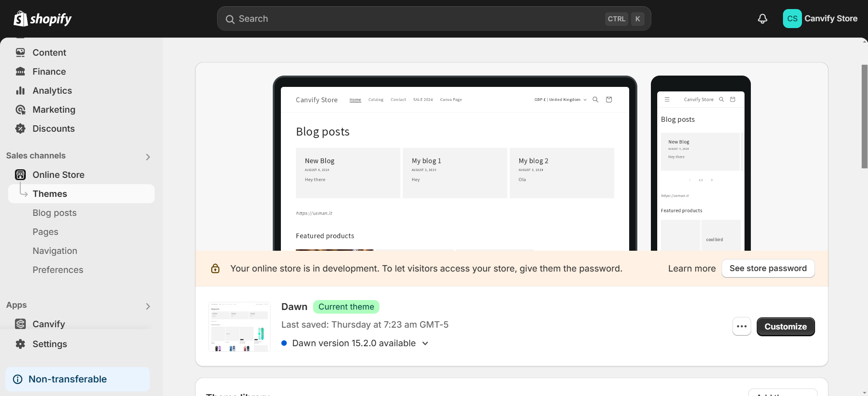868x396 pixels.
Task: Click the cart icon in mobile preview
Action: pyautogui.click(x=733, y=99)
